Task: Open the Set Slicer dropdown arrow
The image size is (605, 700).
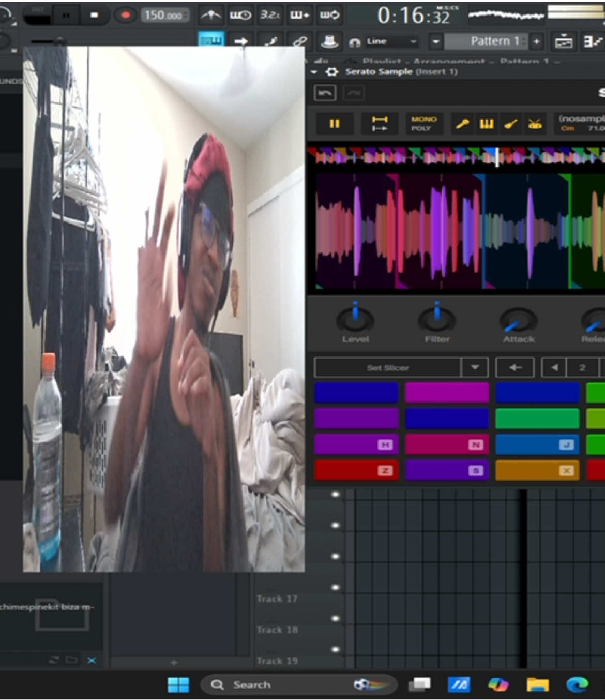Action: [475, 368]
